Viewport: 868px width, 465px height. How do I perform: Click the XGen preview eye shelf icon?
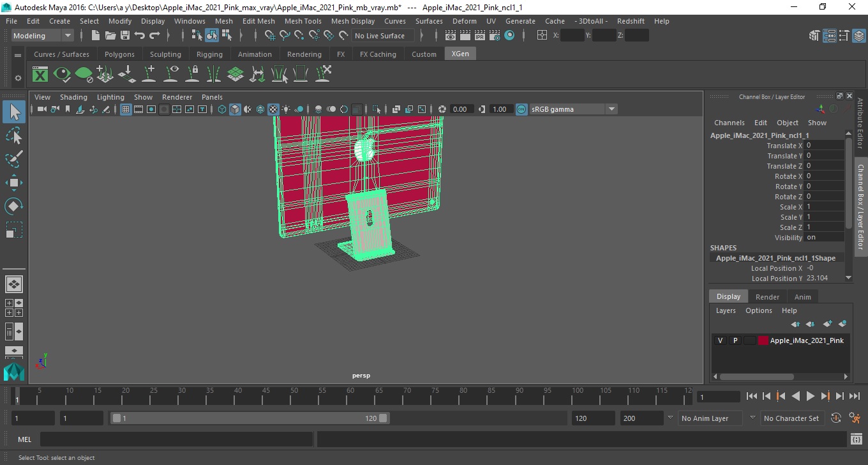(x=62, y=75)
